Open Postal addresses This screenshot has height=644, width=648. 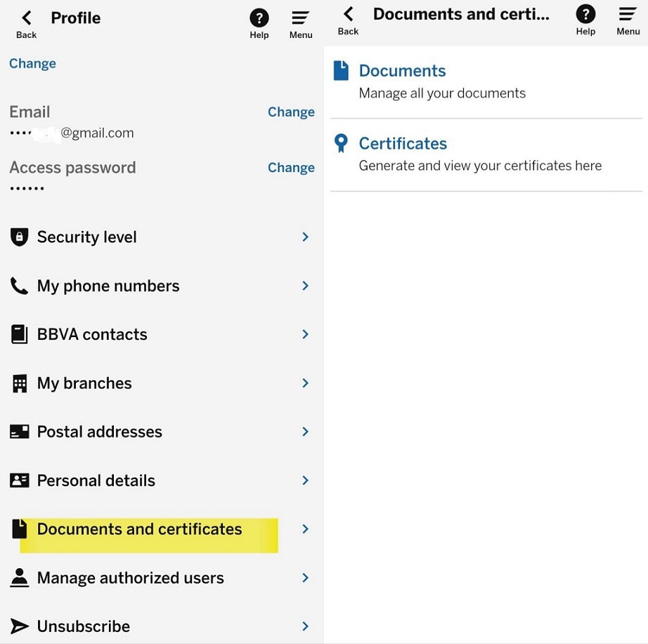(161, 432)
